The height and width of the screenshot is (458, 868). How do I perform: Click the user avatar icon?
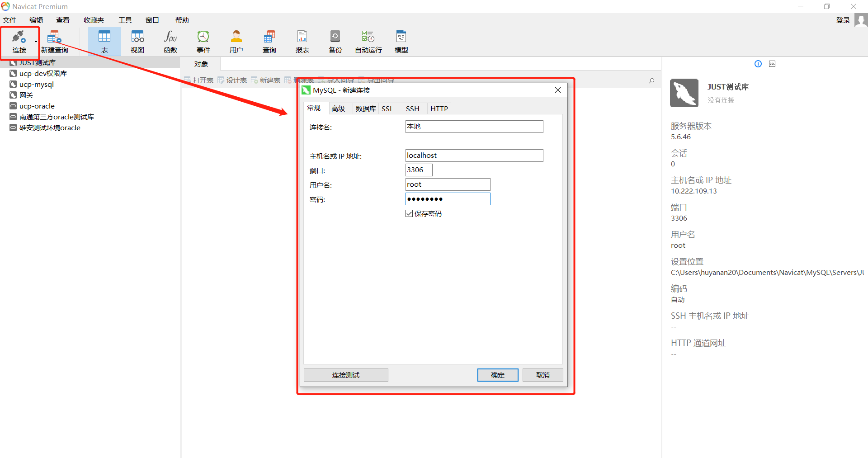pyautogui.click(x=861, y=20)
